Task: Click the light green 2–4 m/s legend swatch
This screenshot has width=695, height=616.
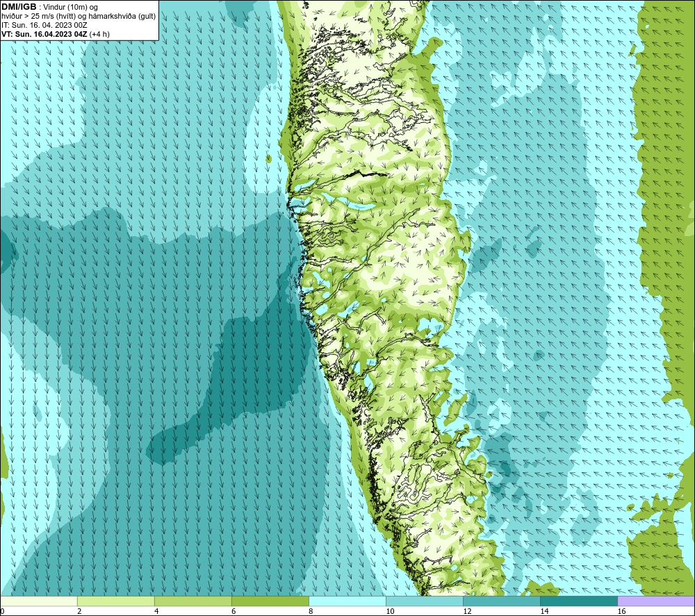Action: (x=115, y=601)
